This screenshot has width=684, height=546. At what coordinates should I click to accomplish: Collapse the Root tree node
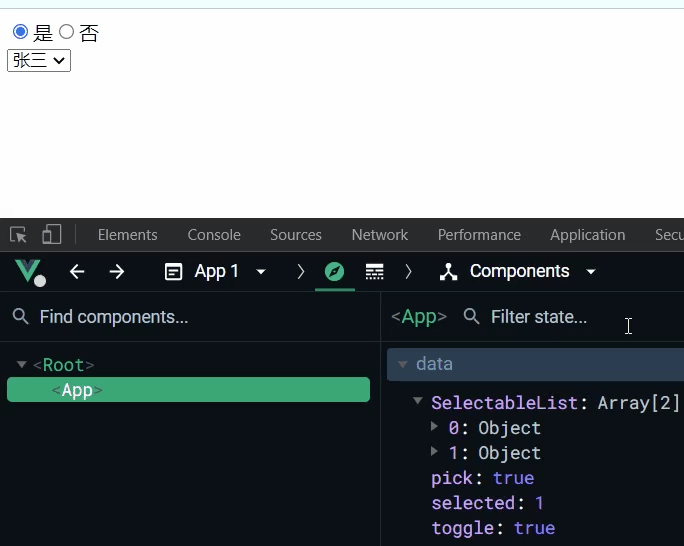[22, 365]
